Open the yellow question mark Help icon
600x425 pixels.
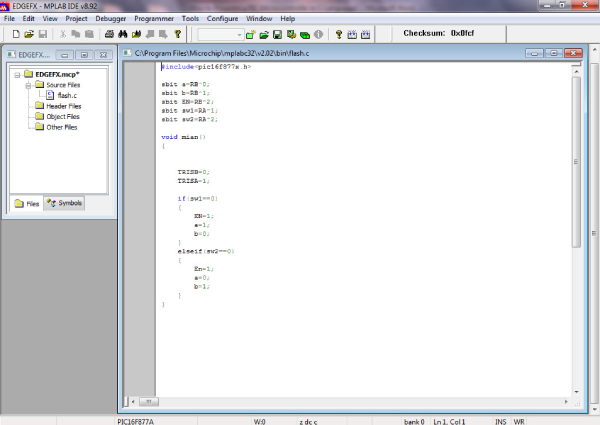pyautogui.click(x=177, y=34)
